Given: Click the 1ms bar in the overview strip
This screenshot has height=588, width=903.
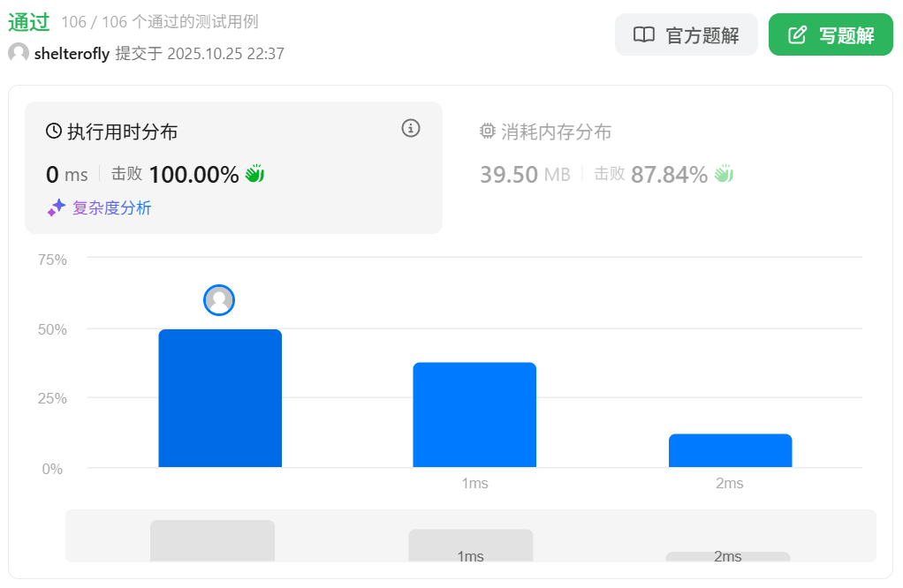Looking at the screenshot, I should [x=470, y=546].
